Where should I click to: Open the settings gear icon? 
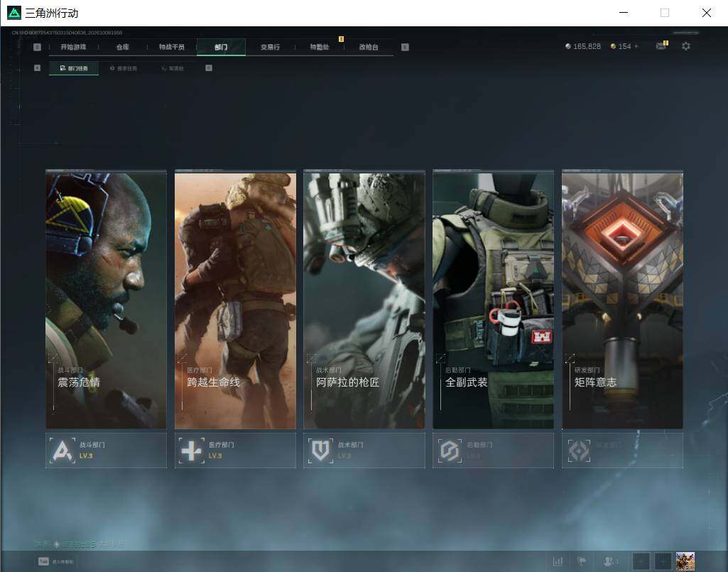(x=686, y=46)
